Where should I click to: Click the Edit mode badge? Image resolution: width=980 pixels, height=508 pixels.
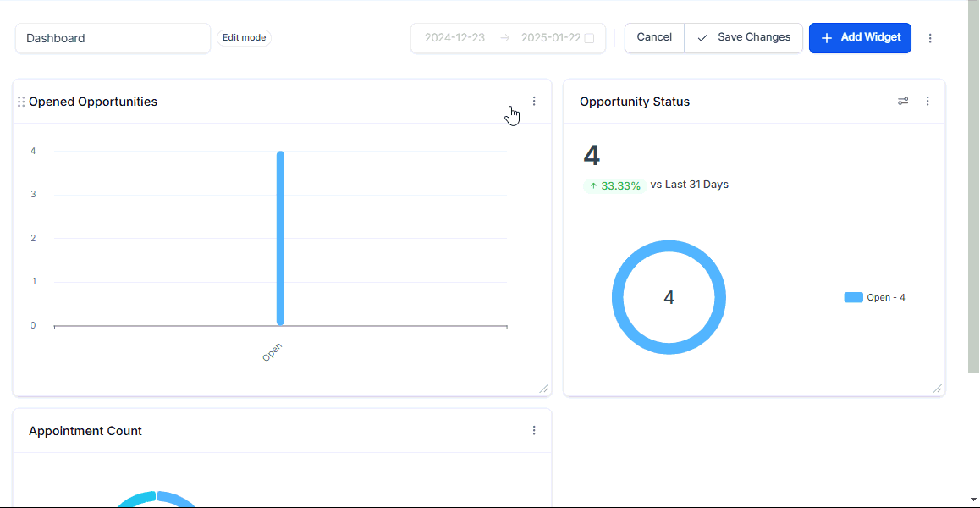coord(245,37)
